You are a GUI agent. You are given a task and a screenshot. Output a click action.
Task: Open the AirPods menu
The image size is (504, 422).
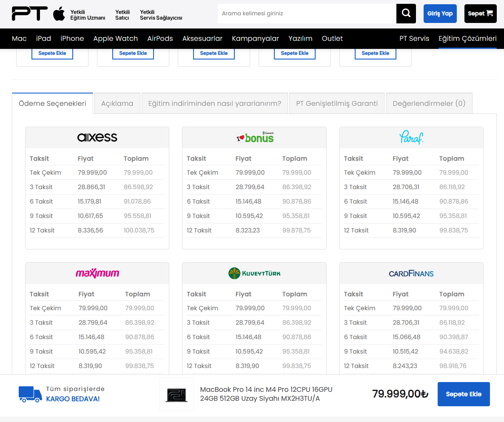(160, 39)
